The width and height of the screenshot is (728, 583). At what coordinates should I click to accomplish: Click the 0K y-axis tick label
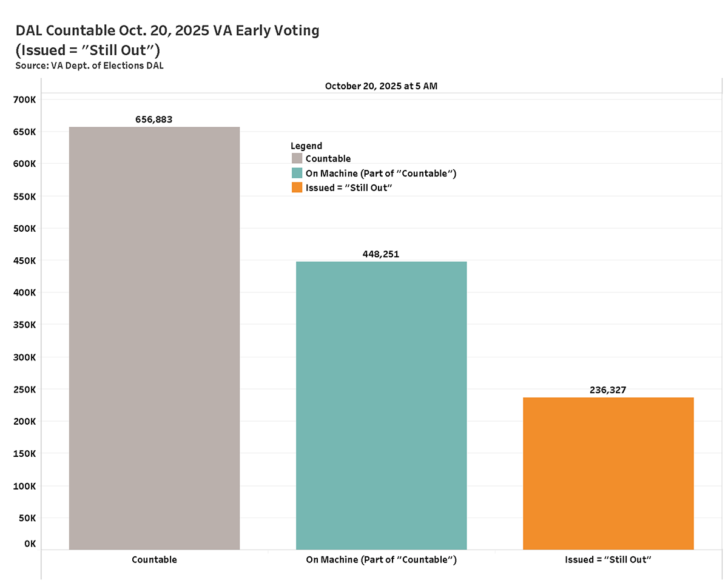30,544
